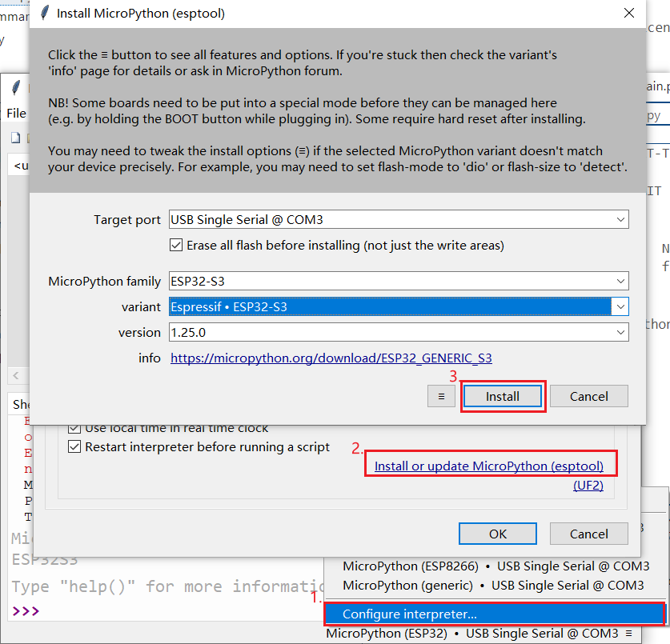Click the MicroPython family field ESP32-S3

click(399, 281)
